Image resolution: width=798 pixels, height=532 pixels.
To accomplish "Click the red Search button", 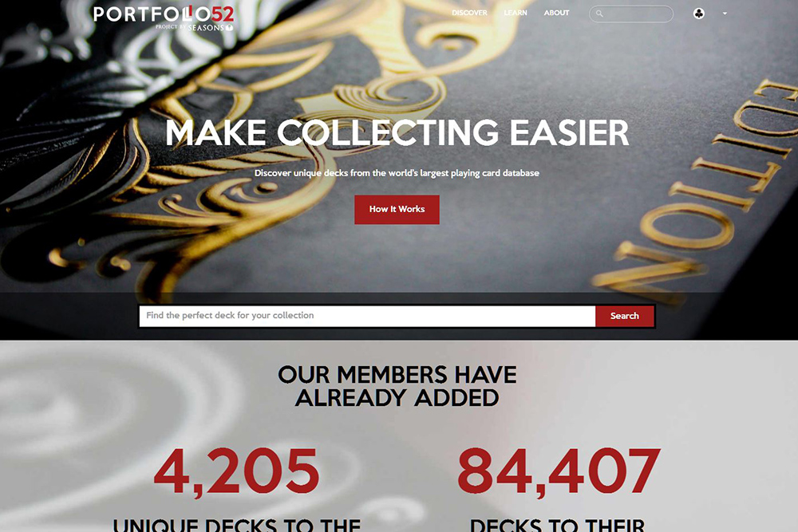I will point(625,316).
